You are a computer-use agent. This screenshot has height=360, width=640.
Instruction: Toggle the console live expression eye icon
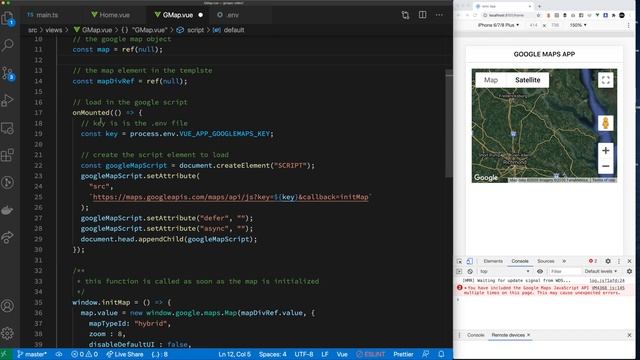click(540, 271)
